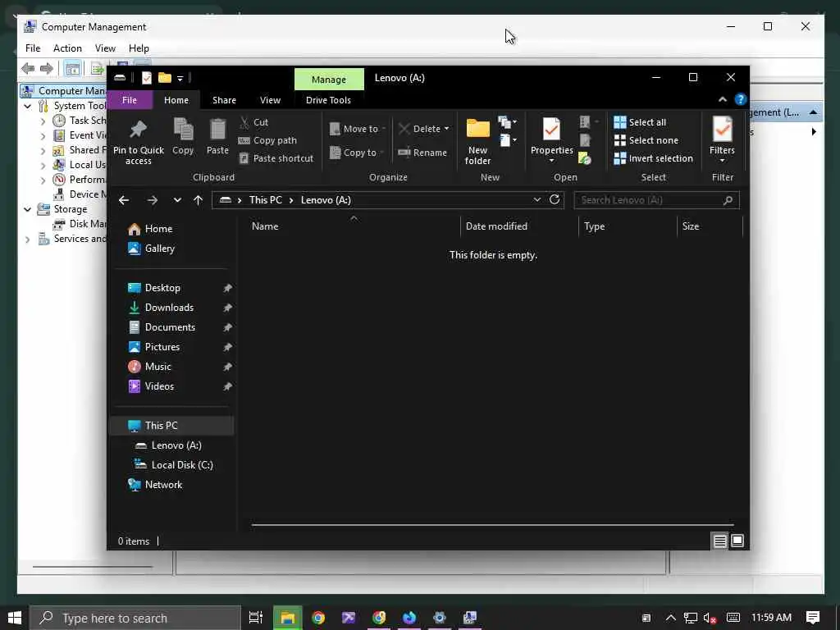
Task: Click Cut in the Clipboard group
Action: tap(254, 122)
